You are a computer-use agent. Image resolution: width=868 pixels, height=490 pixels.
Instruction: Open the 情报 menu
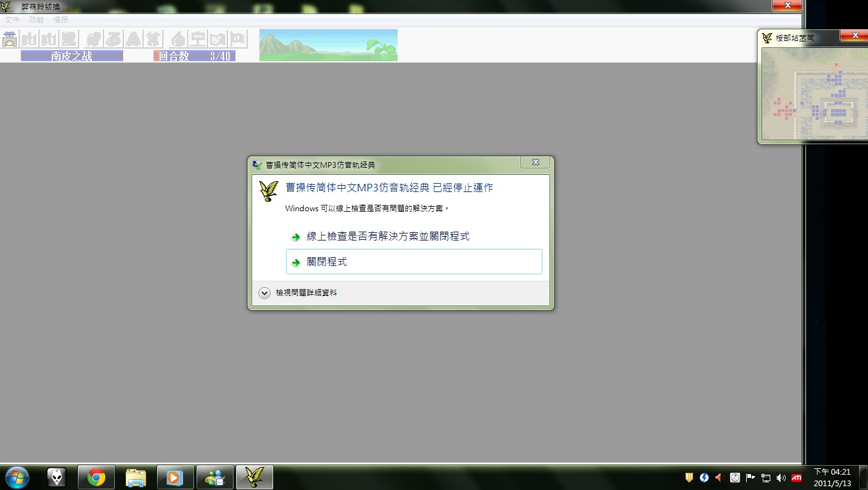tap(61, 20)
